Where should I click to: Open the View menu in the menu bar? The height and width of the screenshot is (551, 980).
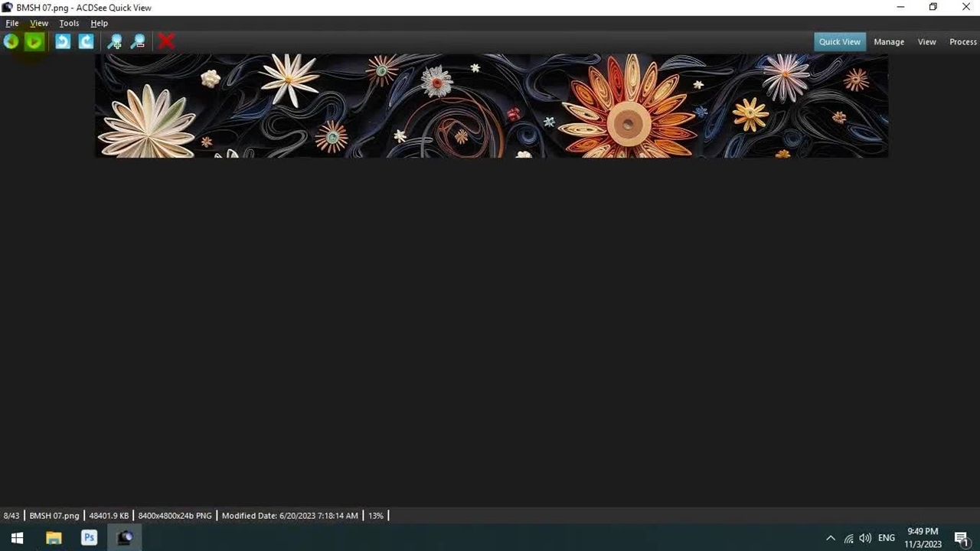click(38, 23)
